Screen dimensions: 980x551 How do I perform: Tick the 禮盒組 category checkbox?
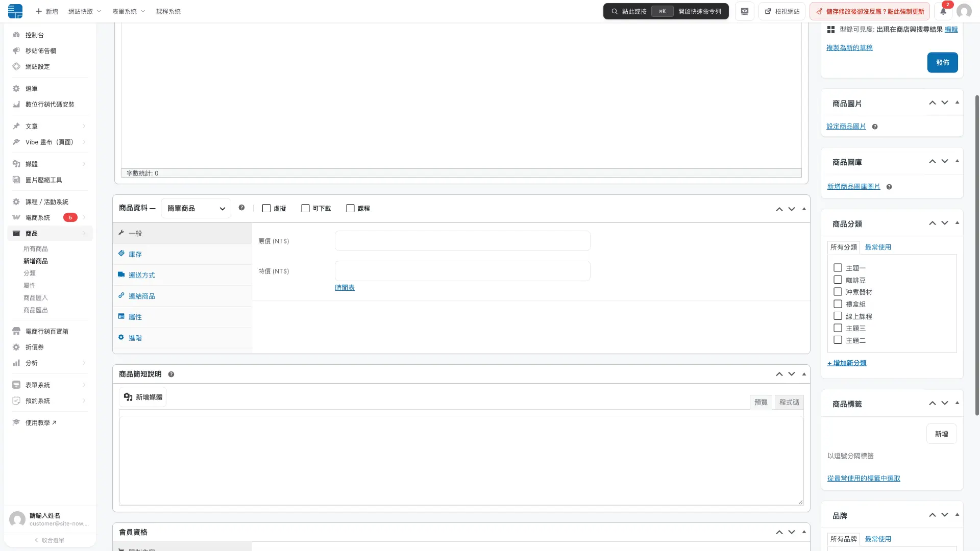pyautogui.click(x=838, y=304)
